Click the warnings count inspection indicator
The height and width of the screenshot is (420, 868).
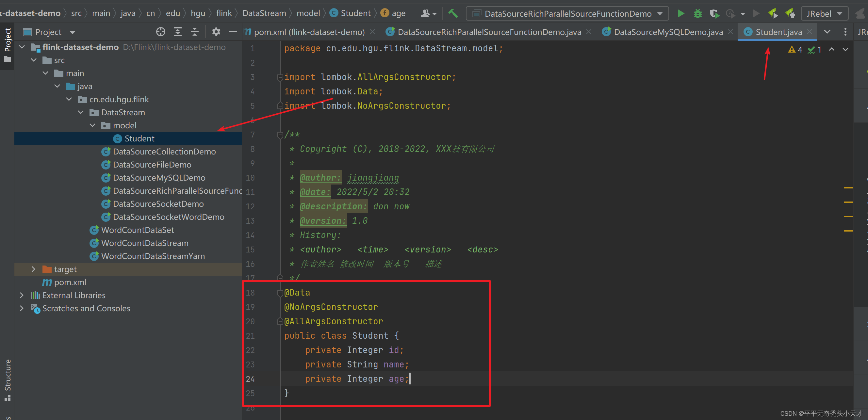click(795, 50)
